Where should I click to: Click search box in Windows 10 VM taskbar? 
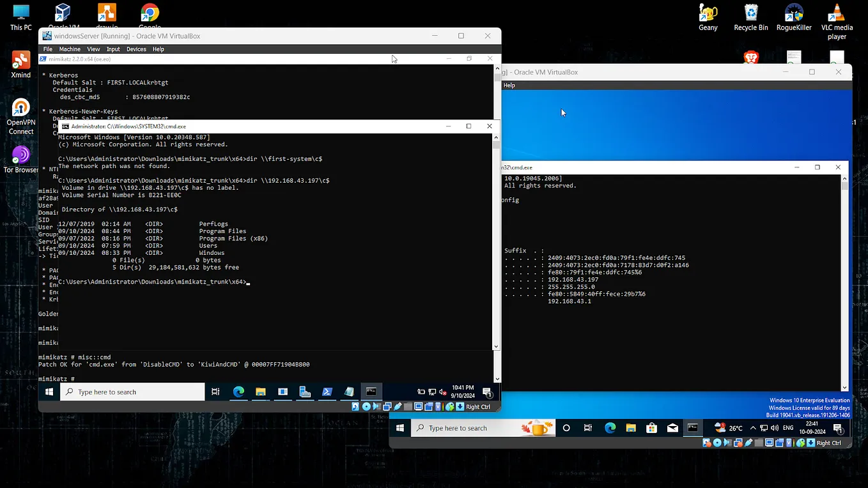pos(483,428)
